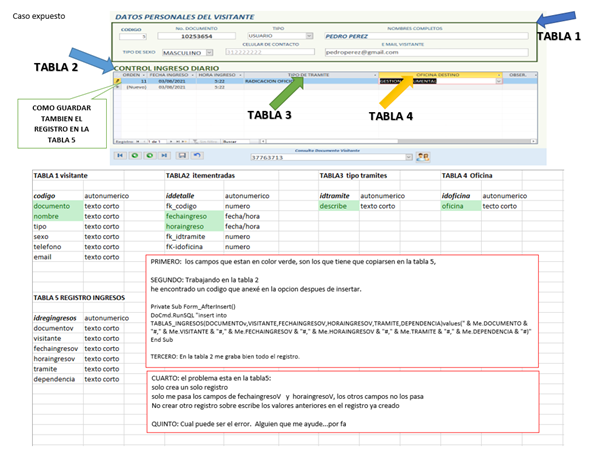Click the save record disk icon
Image resolution: width=600 pixels, height=457 pixels.
pos(181,156)
